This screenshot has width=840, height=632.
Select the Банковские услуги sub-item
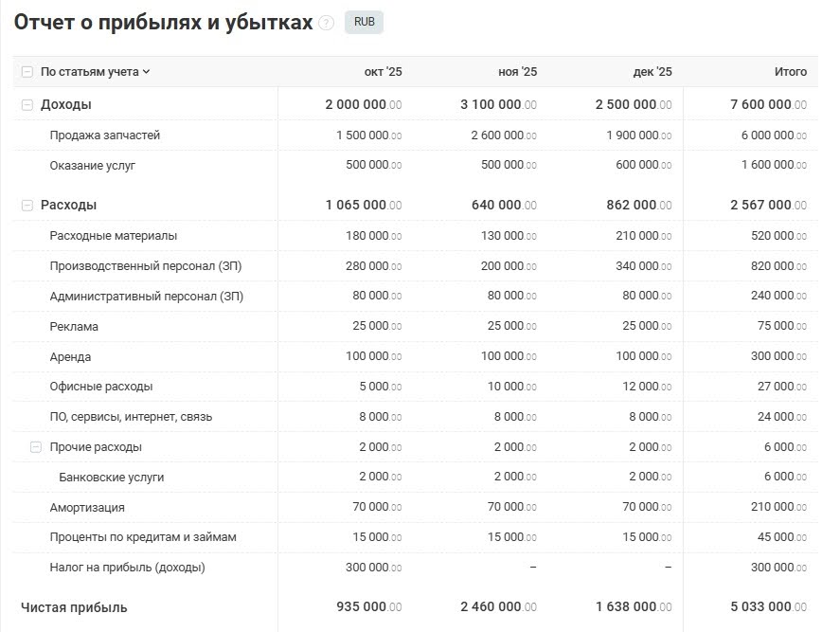[111, 478]
